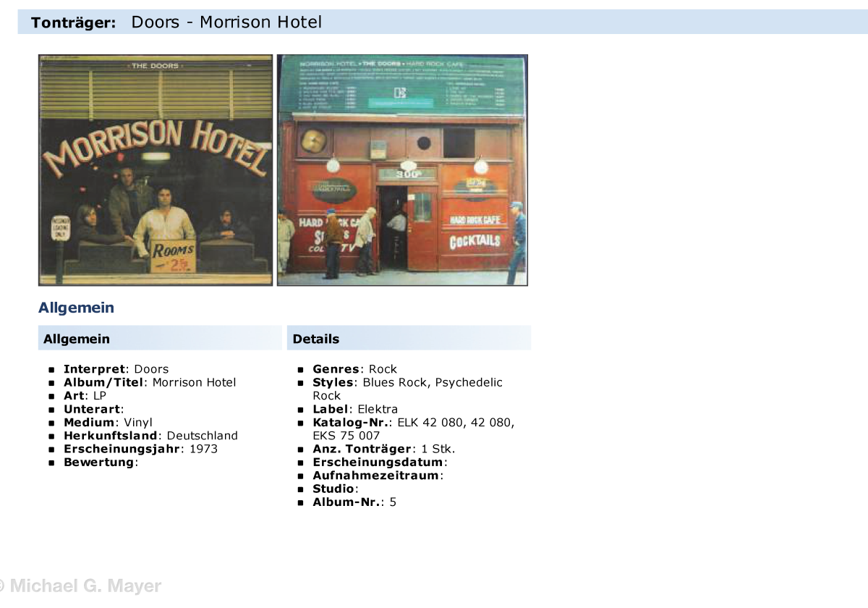This screenshot has width=868, height=608.
Task: Click the Morrison Hotel front cover image
Action: (156, 170)
